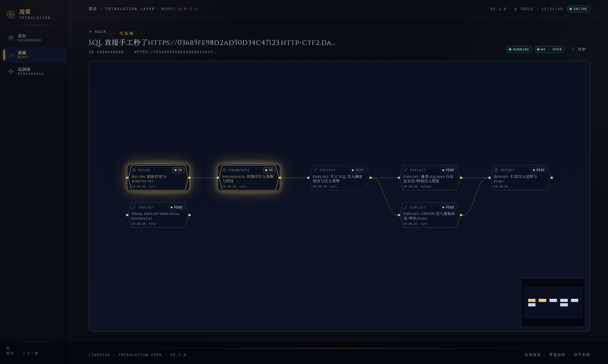Click the 道藏 Runs chart icon

pos(11,55)
